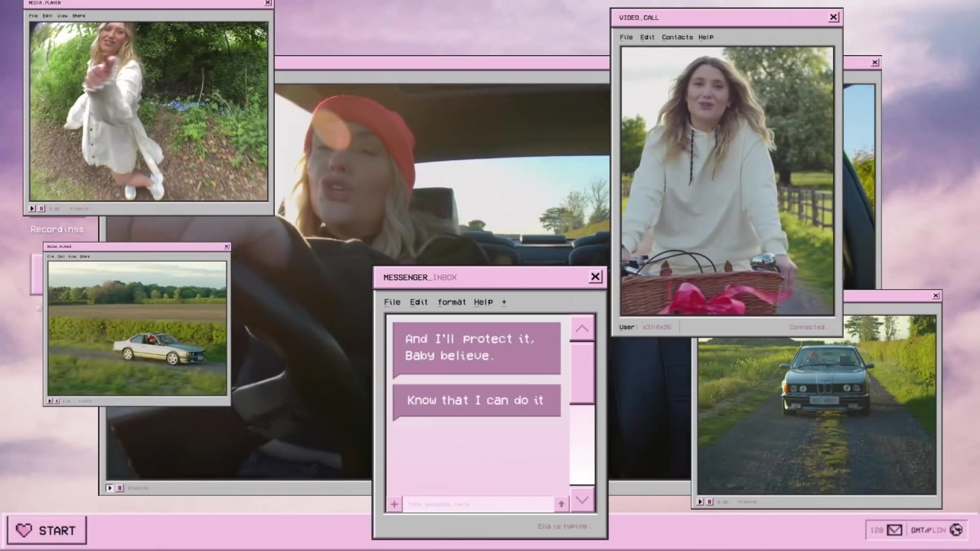
Task: Close the bottom-right car video window
Action: [936, 295]
